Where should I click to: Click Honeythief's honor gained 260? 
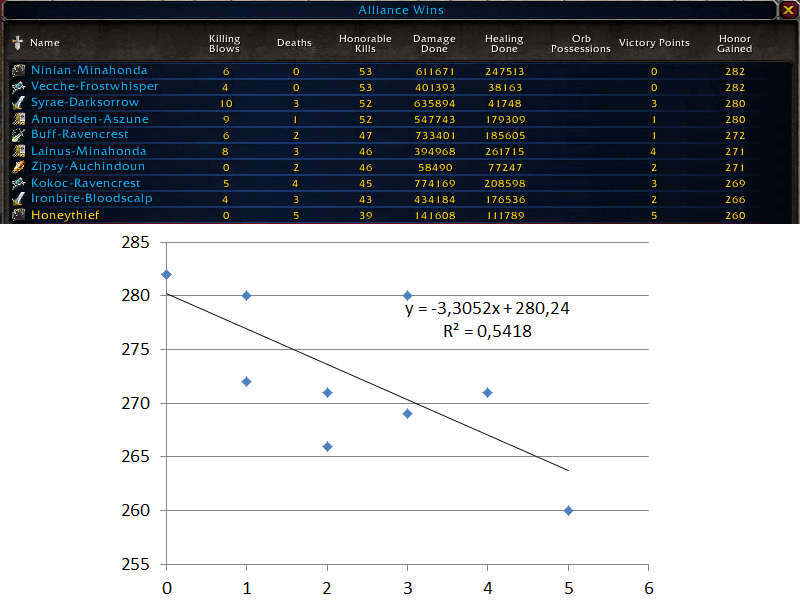(x=735, y=216)
